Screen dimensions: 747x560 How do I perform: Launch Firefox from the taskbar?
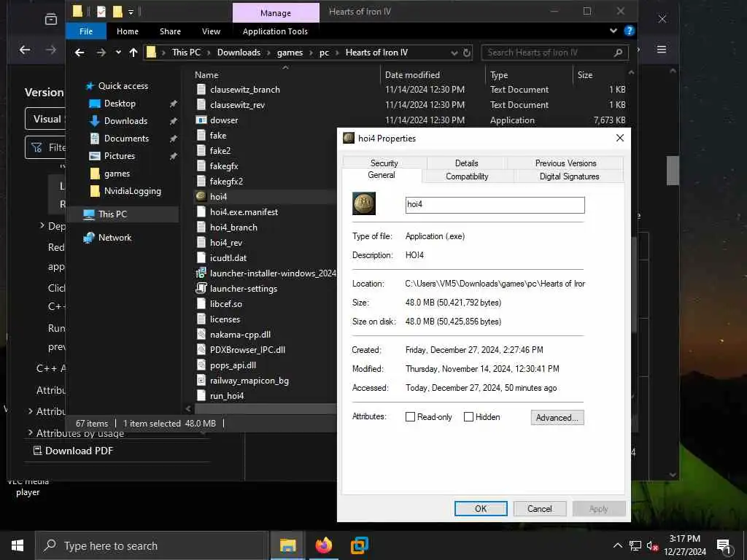pos(323,545)
